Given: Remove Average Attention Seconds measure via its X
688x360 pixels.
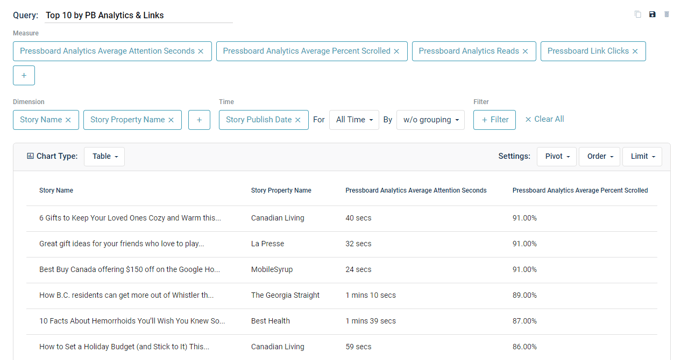Looking at the screenshot, I should point(201,51).
